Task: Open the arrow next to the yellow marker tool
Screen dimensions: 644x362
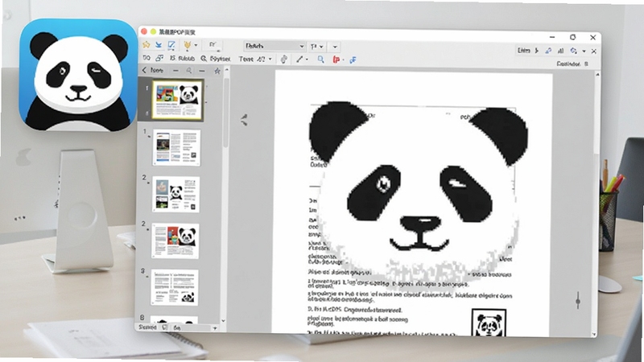Action: (x=196, y=45)
